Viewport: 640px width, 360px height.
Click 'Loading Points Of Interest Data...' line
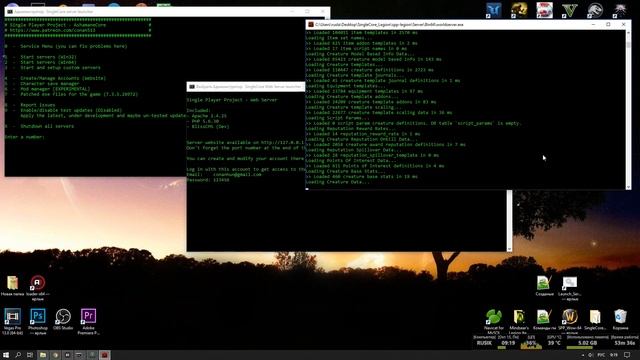click(350, 160)
